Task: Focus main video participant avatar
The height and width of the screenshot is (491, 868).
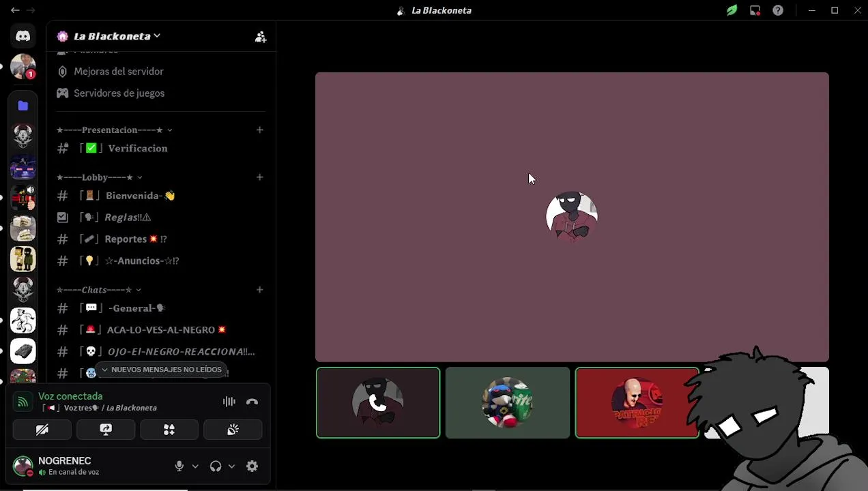Action: tap(572, 217)
